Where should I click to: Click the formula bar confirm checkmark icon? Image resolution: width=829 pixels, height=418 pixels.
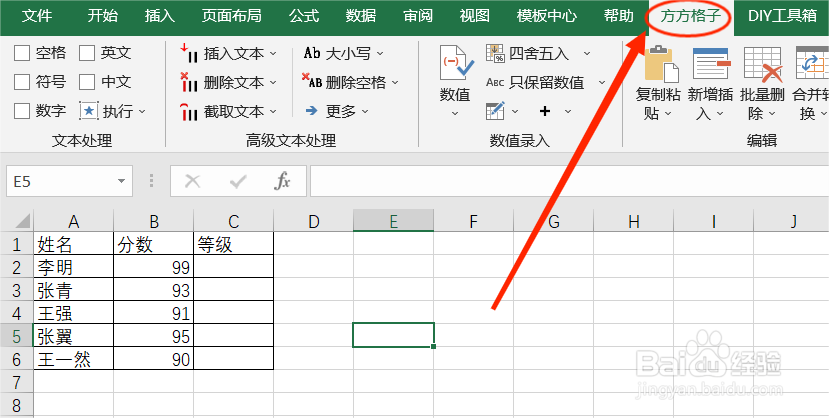pyautogui.click(x=238, y=182)
